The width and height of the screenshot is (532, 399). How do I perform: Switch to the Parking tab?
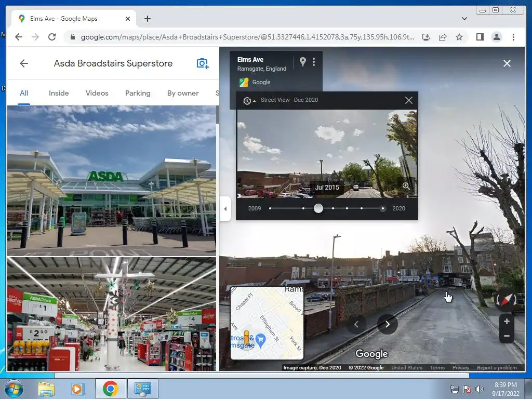138,93
